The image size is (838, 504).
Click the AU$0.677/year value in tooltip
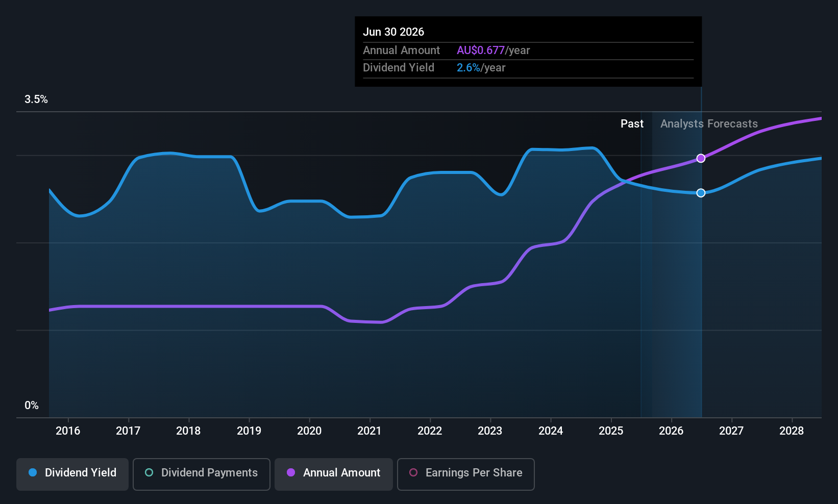(493, 51)
